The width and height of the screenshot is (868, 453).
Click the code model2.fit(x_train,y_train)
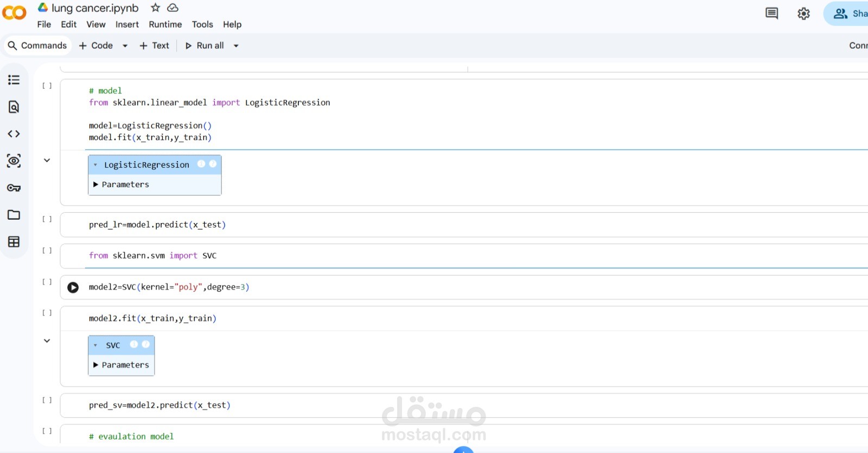tap(152, 318)
